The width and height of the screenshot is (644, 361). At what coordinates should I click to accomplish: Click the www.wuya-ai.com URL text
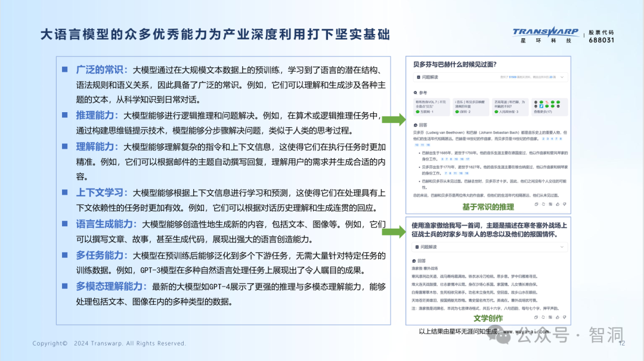[x=526, y=331]
